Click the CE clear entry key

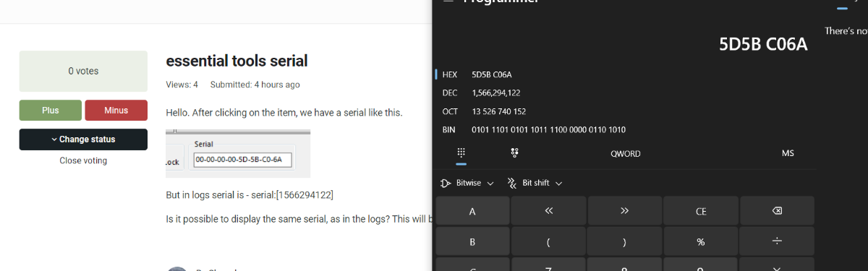pos(700,211)
